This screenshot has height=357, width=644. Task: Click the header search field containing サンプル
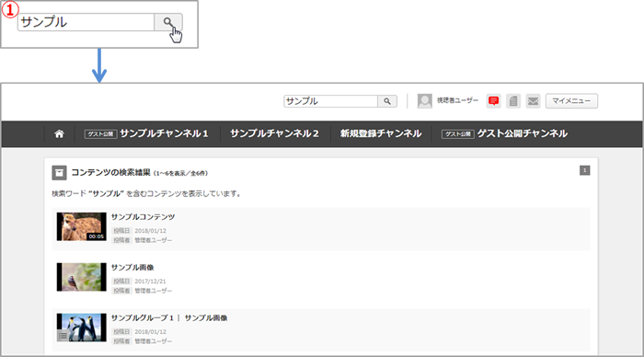click(330, 101)
